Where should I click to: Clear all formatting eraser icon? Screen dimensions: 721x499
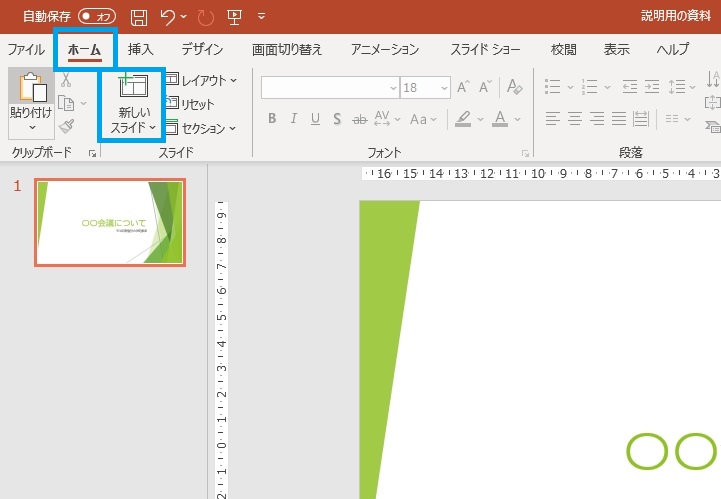(x=515, y=86)
